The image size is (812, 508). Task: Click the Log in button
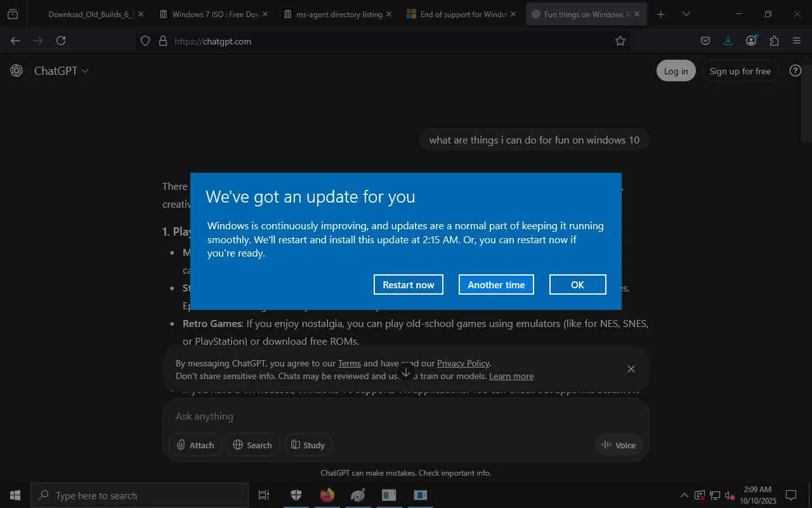tap(676, 71)
